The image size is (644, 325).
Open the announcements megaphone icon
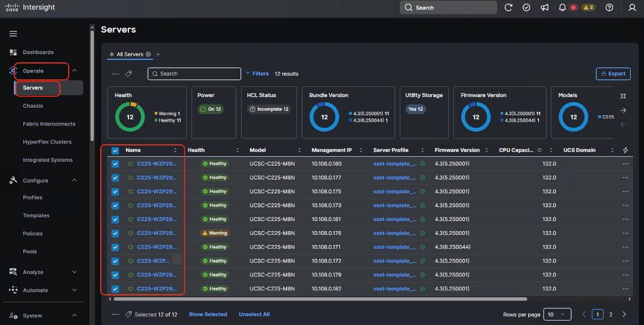tap(544, 8)
